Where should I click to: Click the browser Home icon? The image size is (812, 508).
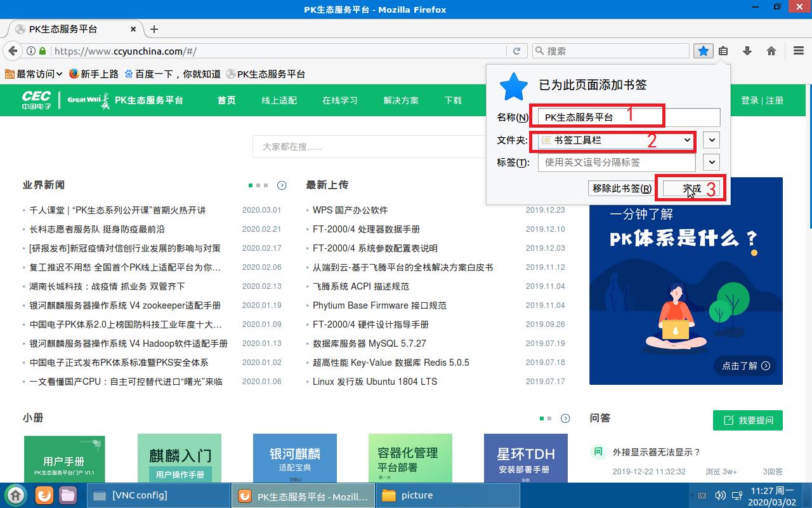tap(771, 51)
